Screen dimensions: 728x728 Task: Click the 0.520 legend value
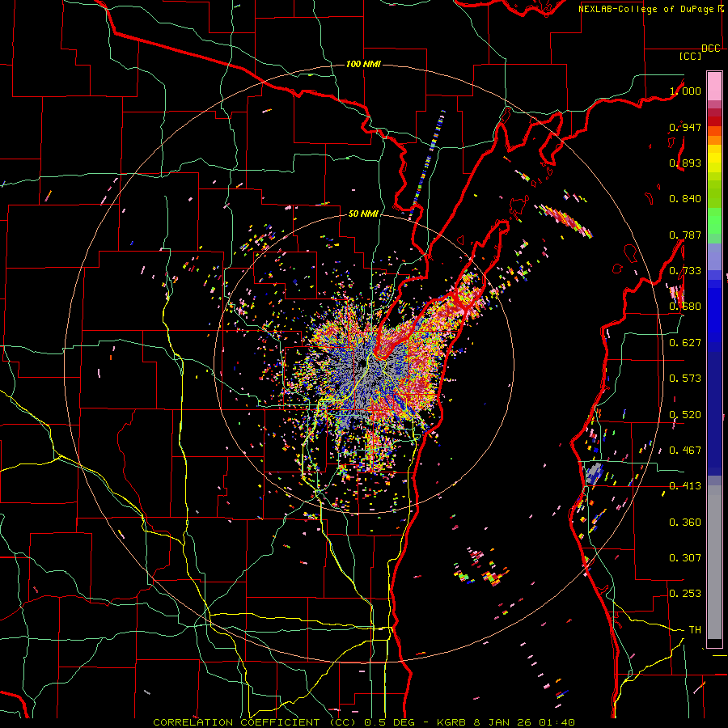(685, 415)
